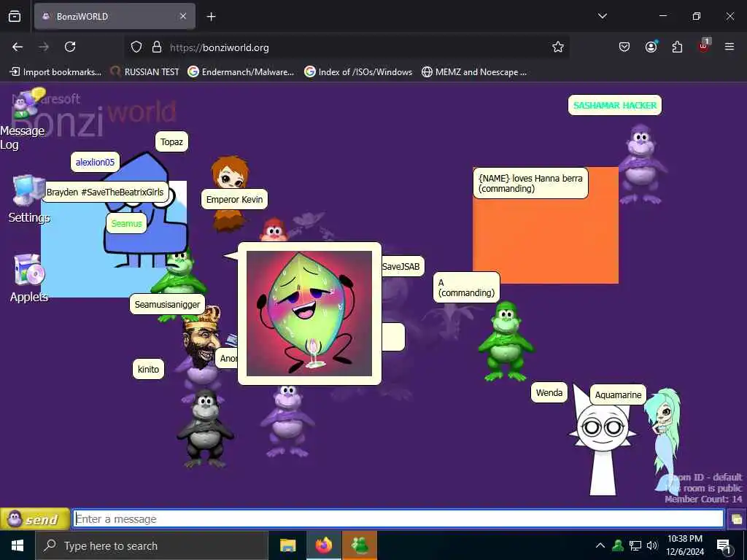The height and width of the screenshot is (560, 747).
Task: Show site security padlock info
Action: click(x=157, y=47)
